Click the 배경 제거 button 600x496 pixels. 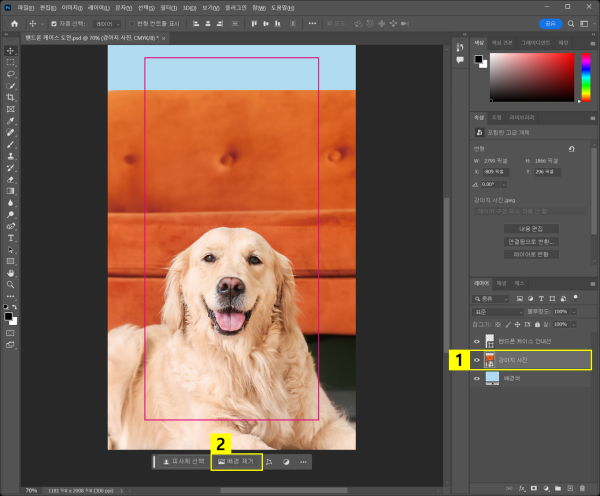(237, 462)
